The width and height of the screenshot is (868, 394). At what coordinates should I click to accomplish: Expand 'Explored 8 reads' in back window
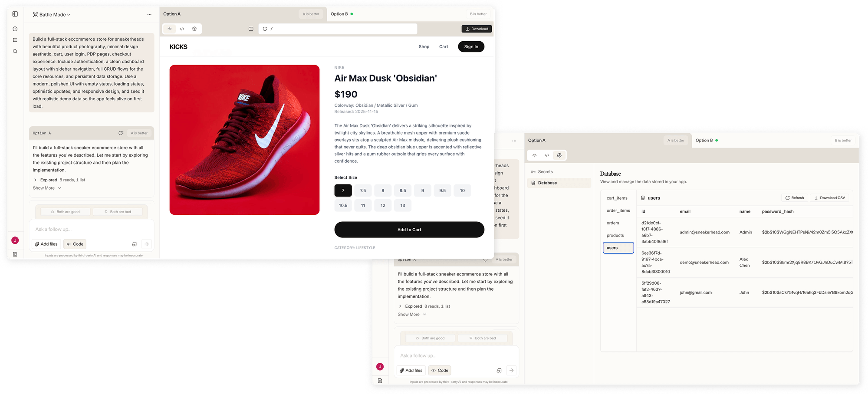424,306
